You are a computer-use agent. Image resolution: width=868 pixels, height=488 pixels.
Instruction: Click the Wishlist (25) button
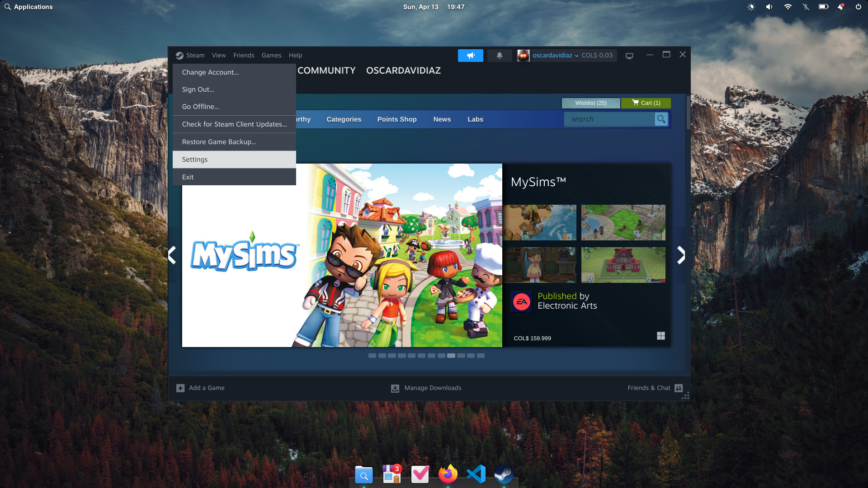coord(591,103)
